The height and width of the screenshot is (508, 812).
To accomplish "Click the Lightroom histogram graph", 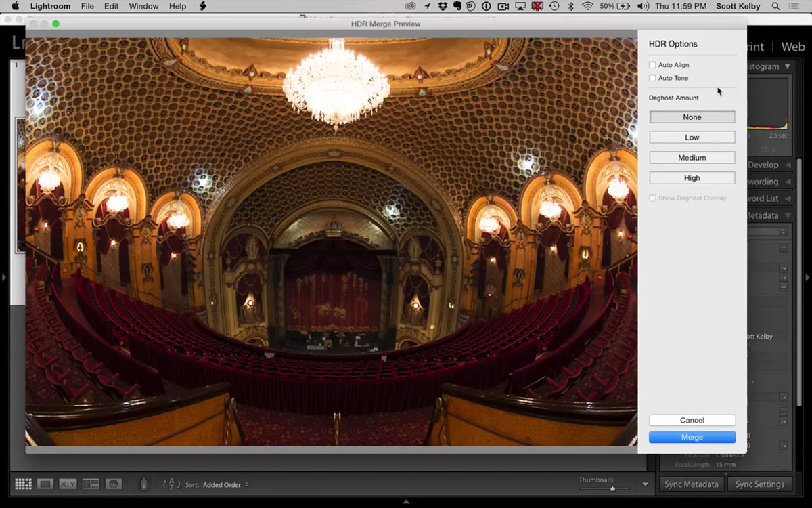I will [768, 103].
